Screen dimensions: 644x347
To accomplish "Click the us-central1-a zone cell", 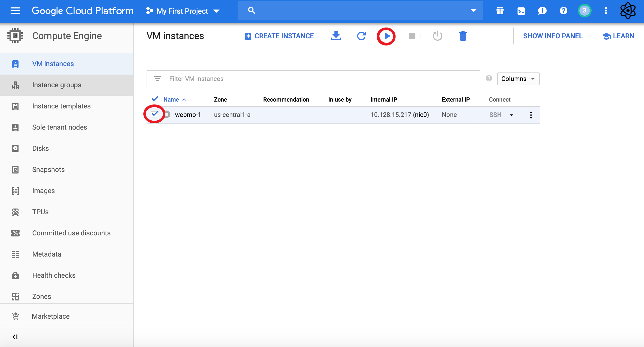I will [232, 115].
